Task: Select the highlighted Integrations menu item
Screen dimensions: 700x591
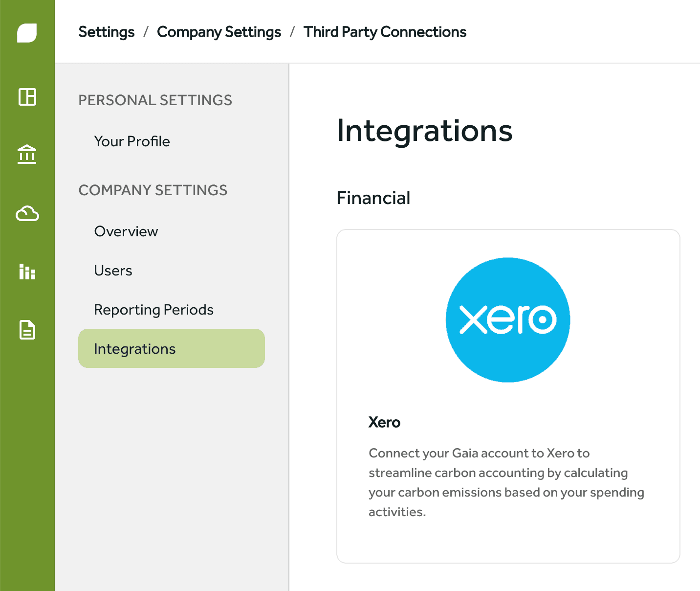Action: (172, 348)
